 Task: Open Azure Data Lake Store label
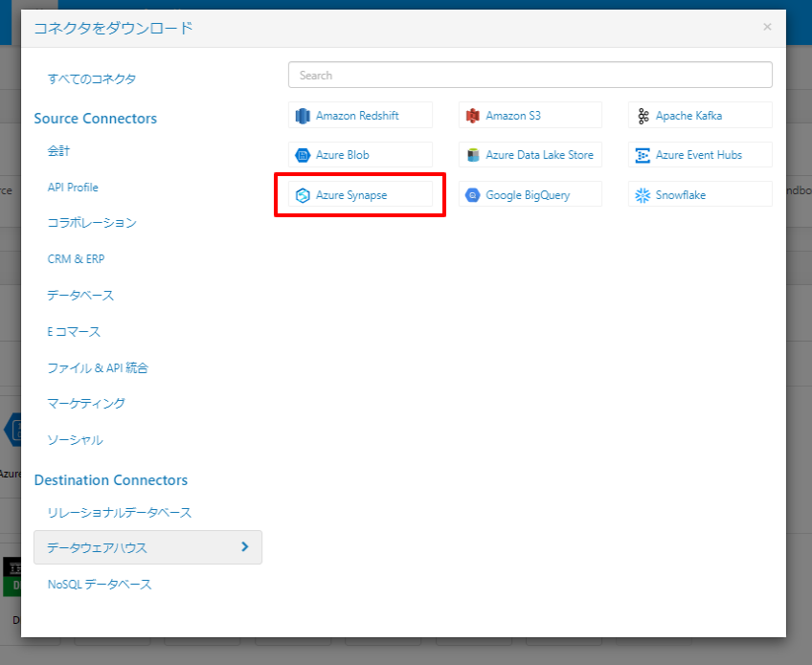[540, 155]
